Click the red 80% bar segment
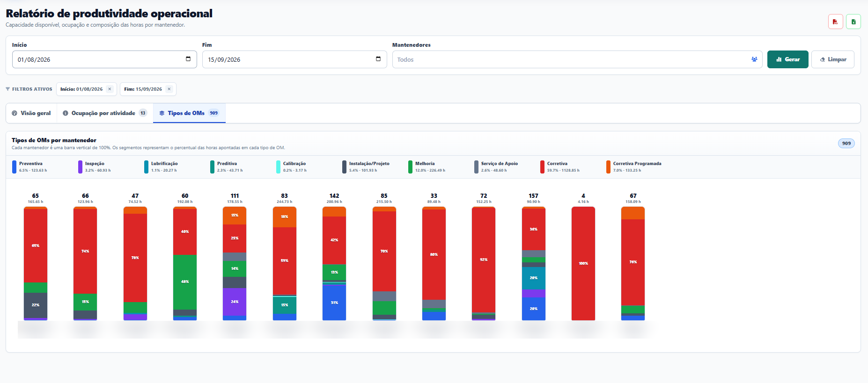 tap(434, 254)
